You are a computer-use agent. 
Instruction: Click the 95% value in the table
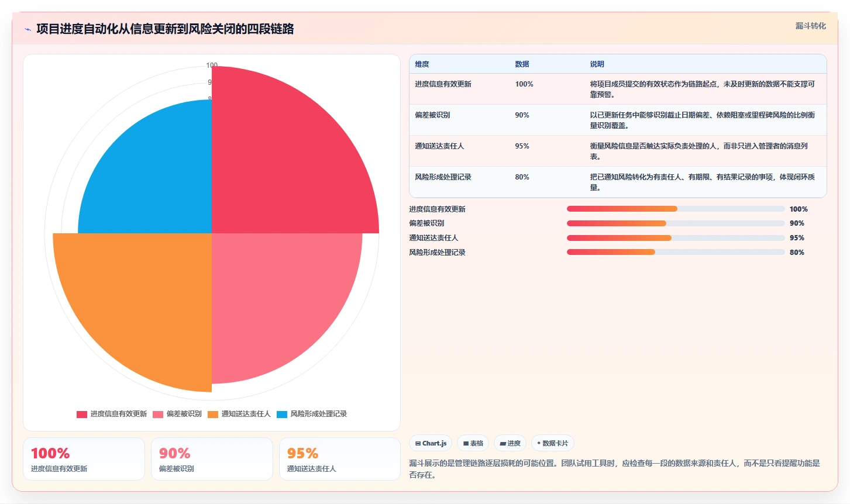522,146
